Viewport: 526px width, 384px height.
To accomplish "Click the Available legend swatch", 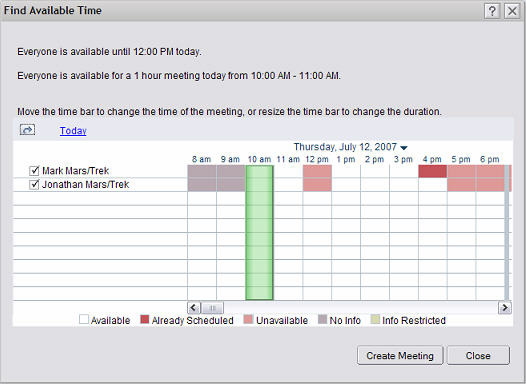I will (84, 319).
